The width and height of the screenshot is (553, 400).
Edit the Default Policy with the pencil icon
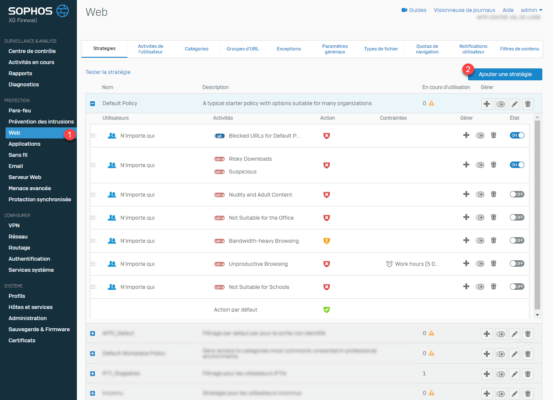514,104
